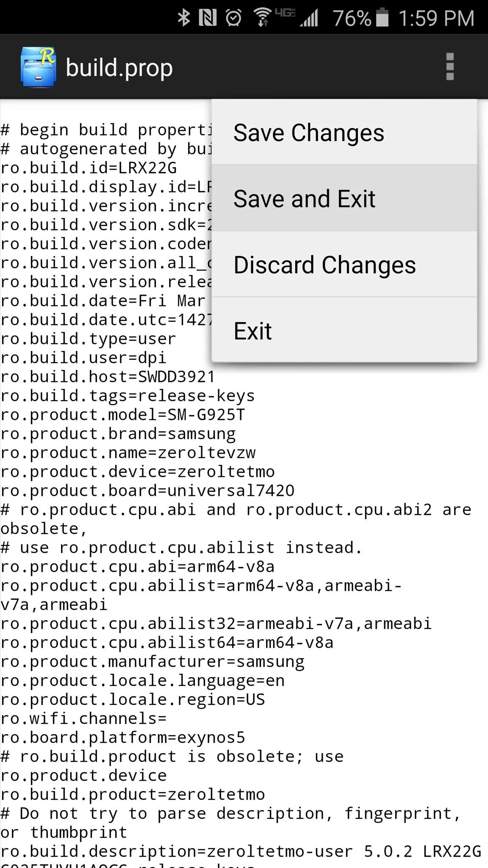Place cursor on ro.product.model=SM-G925T line
Screen dimensions: 488x868
point(122,414)
